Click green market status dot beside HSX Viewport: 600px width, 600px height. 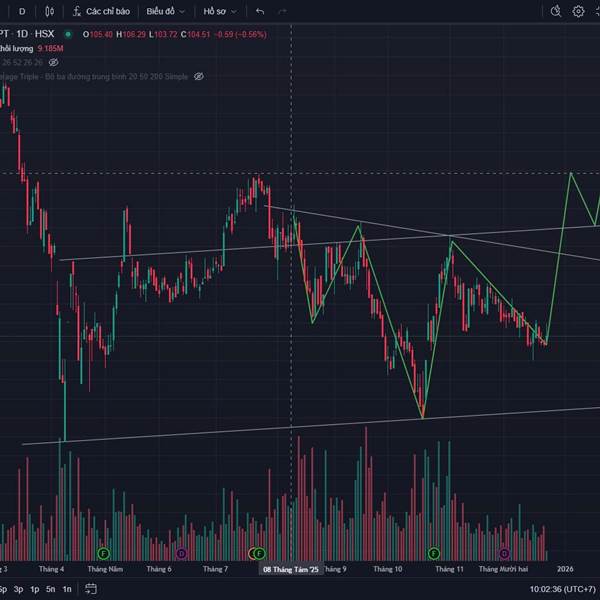point(68,34)
